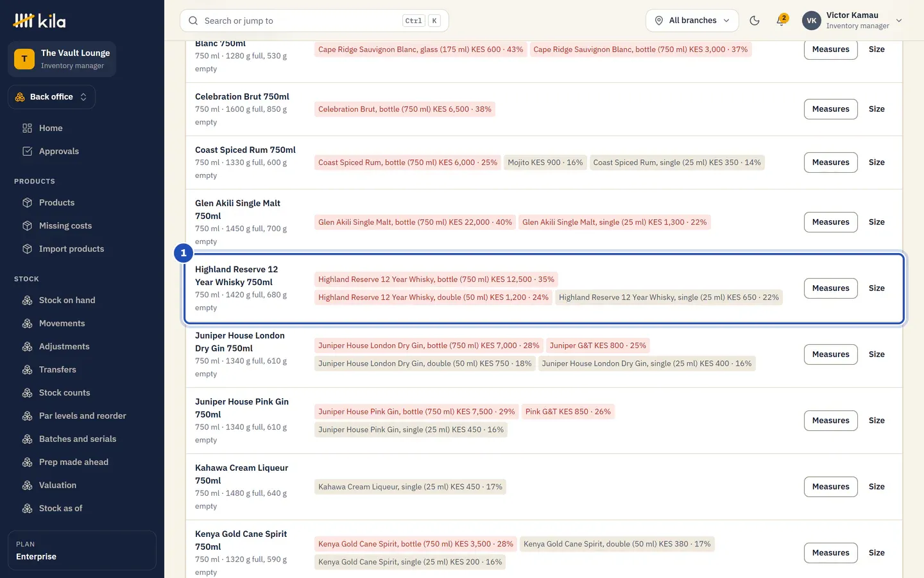Click the search magnifier icon

coord(193,21)
